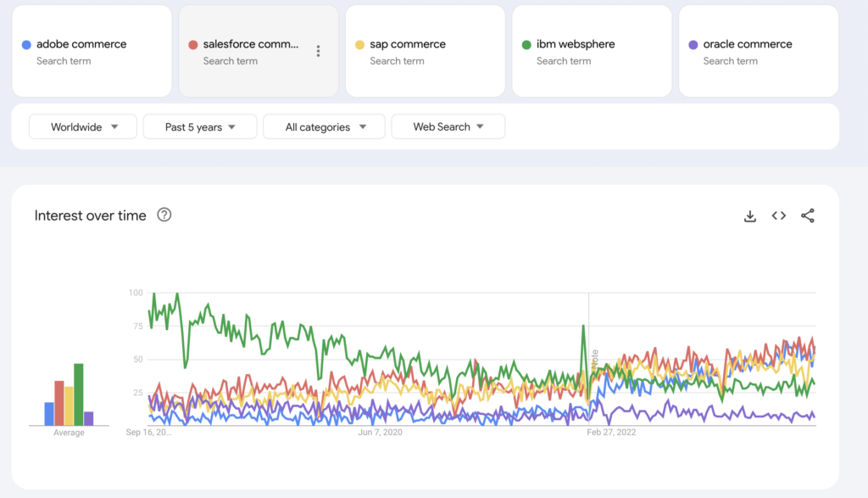Open the embed code icon
868x498 pixels.
[x=779, y=215]
